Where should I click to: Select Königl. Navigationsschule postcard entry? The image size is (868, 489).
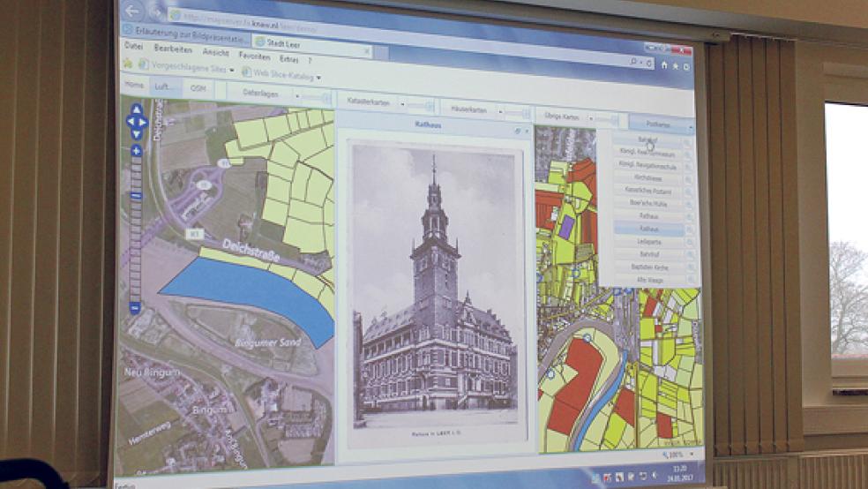[647, 166]
